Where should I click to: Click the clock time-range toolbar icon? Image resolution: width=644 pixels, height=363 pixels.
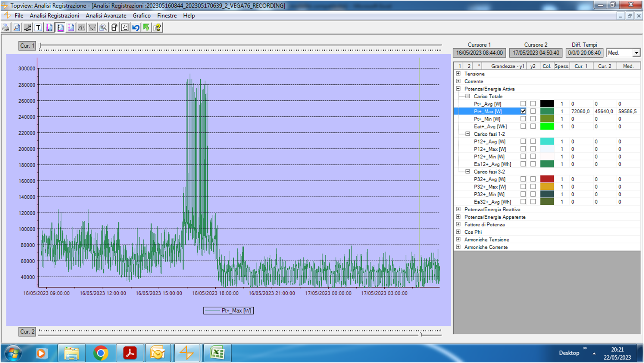tap(125, 28)
